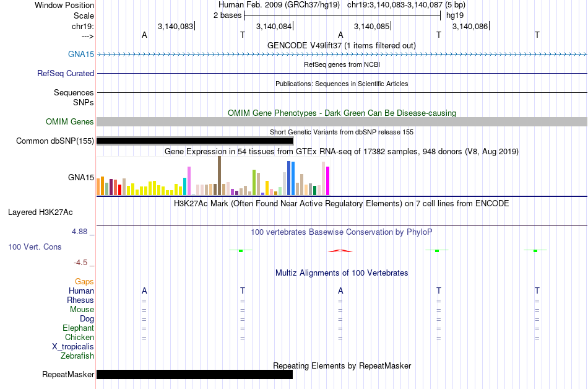Screen dimensions: 588x389
Task: Click coordinate '3,140,083' on ruler
Action: click(x=175, y=26)
